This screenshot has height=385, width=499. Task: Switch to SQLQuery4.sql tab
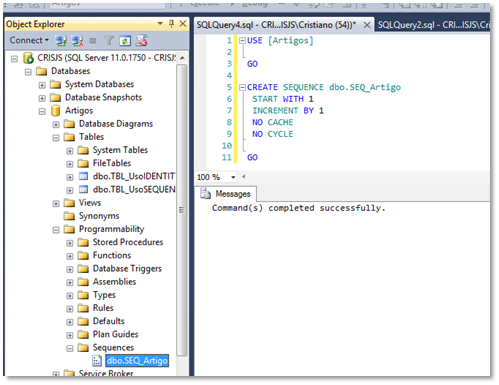coord(276,25)
